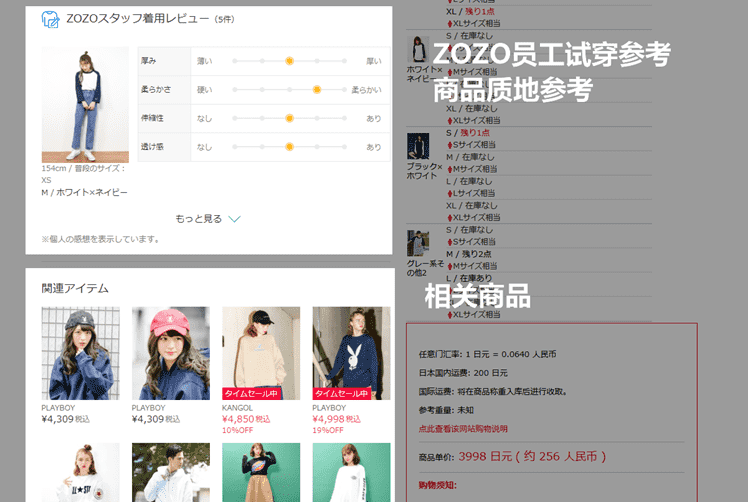Click 柔らかい end label on softness scale
The width and height of the screenshot is (748, 502).
[366, 90]
